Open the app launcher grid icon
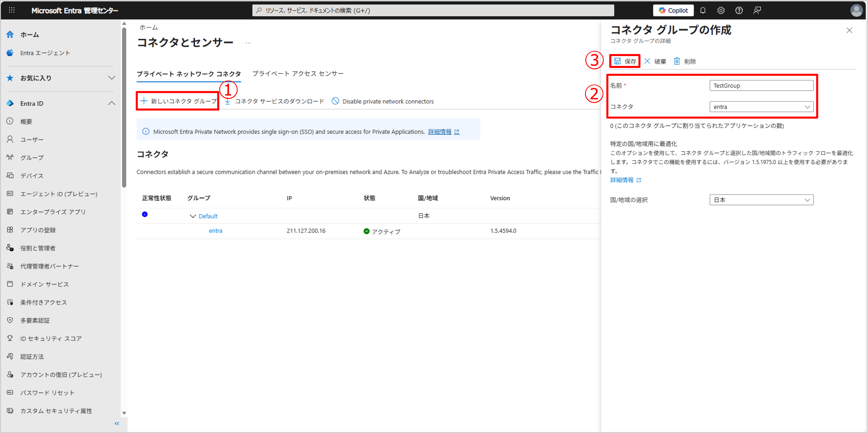This screenshot has height=433, width=868. [x=12, y=11]
